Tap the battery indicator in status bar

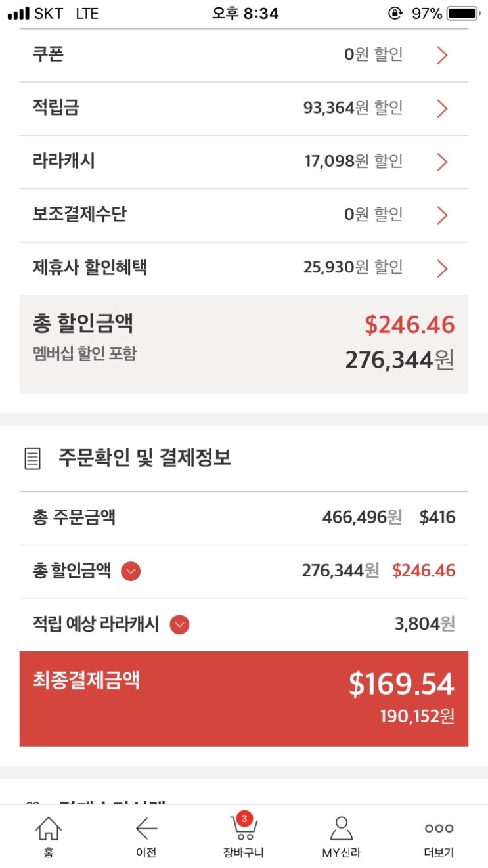click(462, 13)
